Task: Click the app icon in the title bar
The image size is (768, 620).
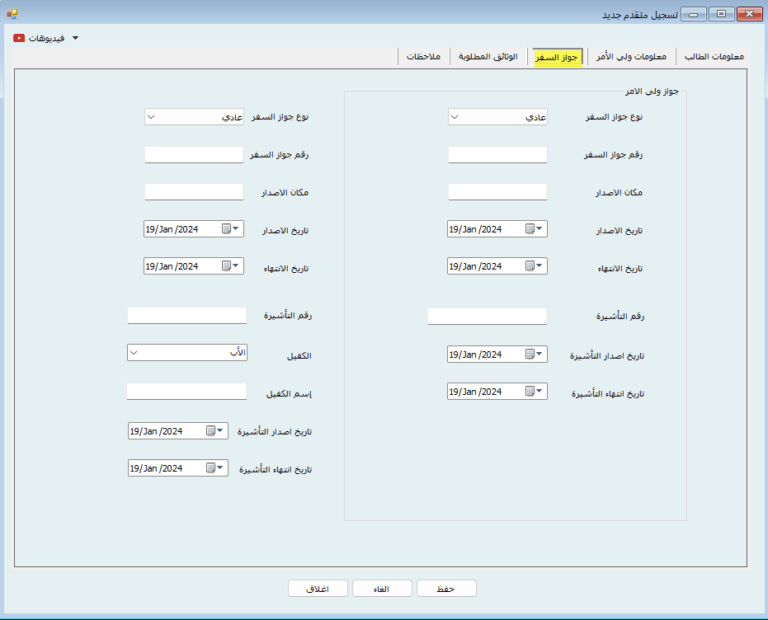Action: point(12,13)
